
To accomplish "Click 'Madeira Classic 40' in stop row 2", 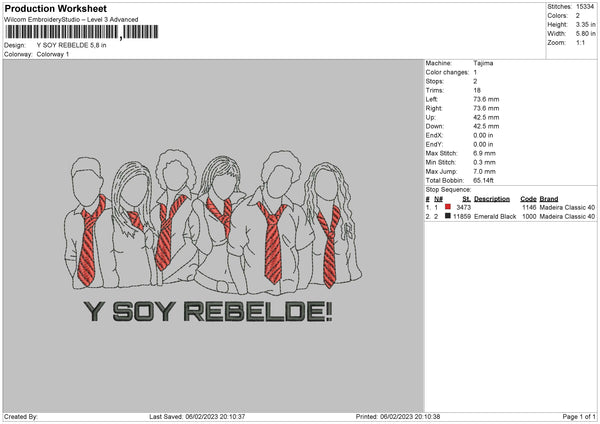I will tap(567, 217).
